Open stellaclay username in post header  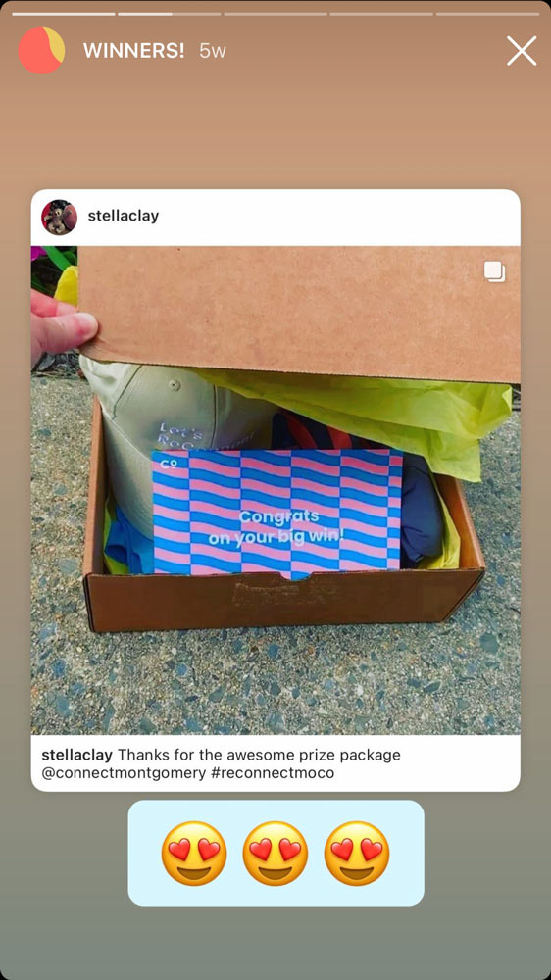(124, 217)
